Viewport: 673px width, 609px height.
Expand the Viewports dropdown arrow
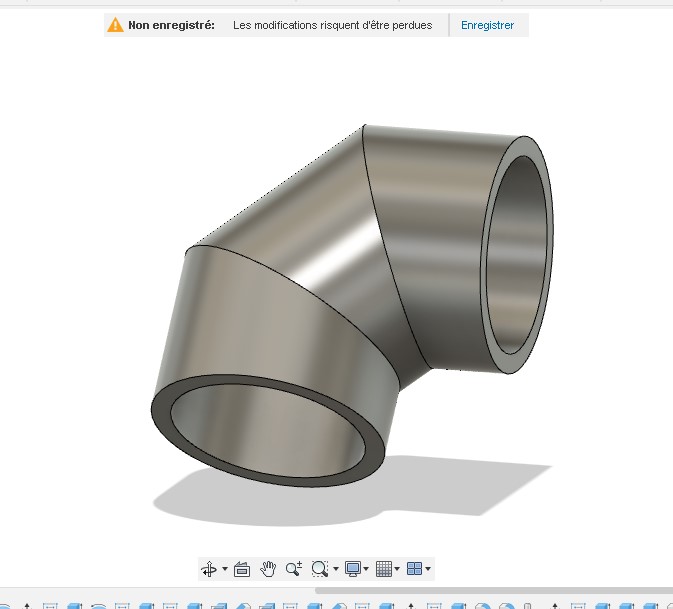pos(428,569)
